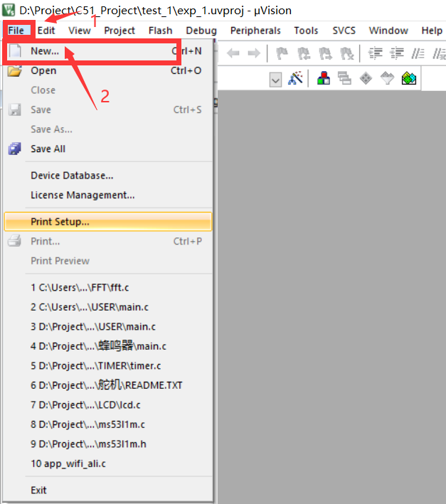Click the Indent selection toolbar icon
Image resolution: width=446 pixels, height=504 pixels.
[x=376, y=53]
